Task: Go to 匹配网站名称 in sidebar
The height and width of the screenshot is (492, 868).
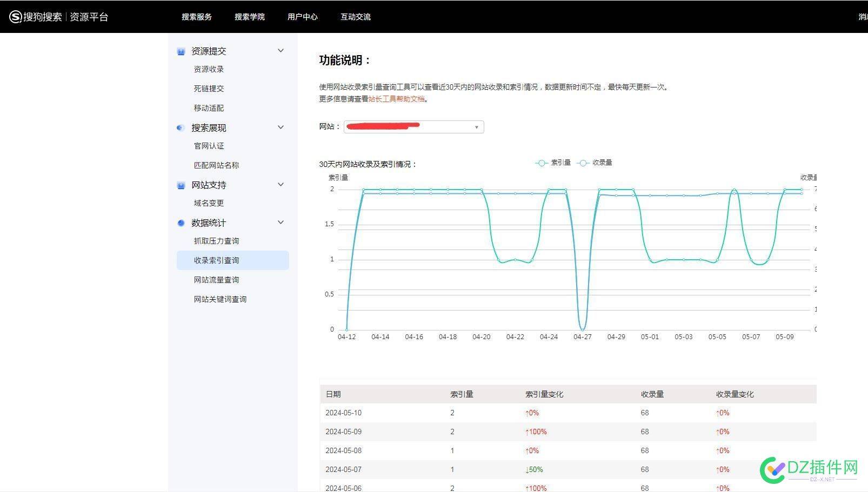Action: (216, 165)
